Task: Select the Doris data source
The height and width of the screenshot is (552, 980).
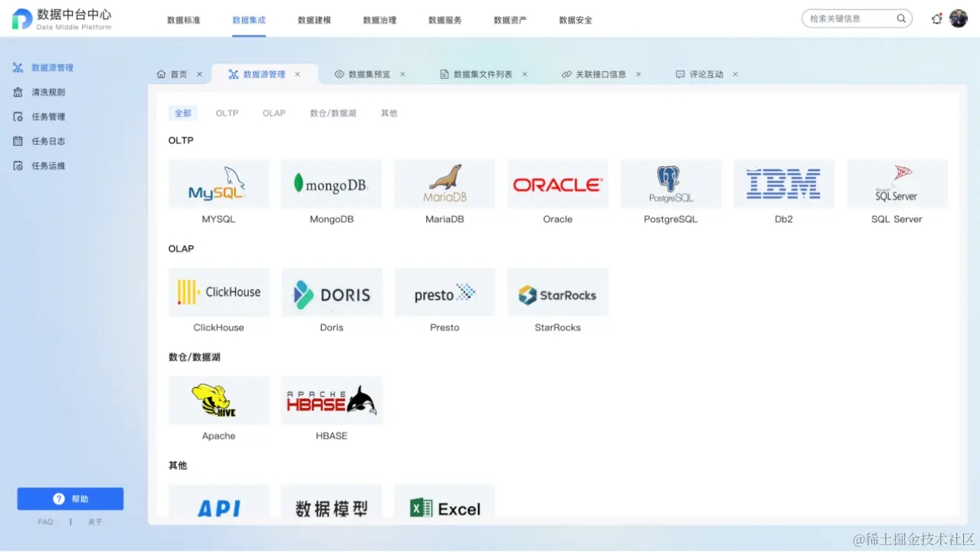Action: 331,292
